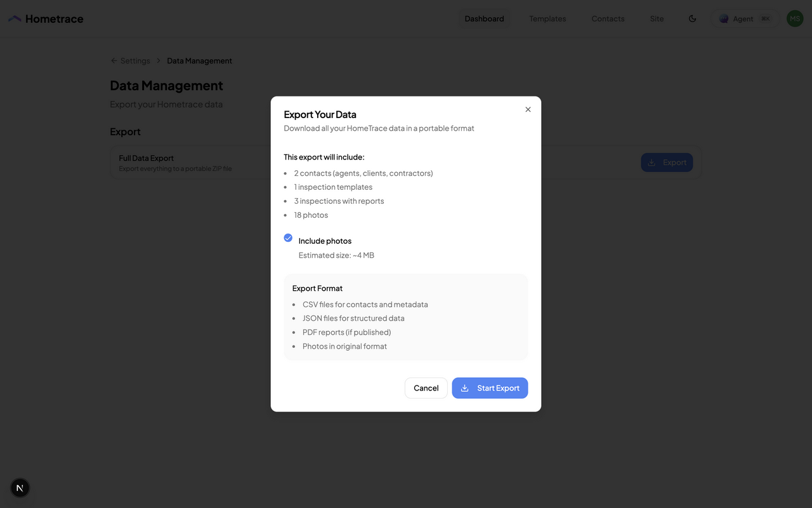The image size is (812, 508).
Task: Cancel the export dialog
Action: (x=426, y=388)
